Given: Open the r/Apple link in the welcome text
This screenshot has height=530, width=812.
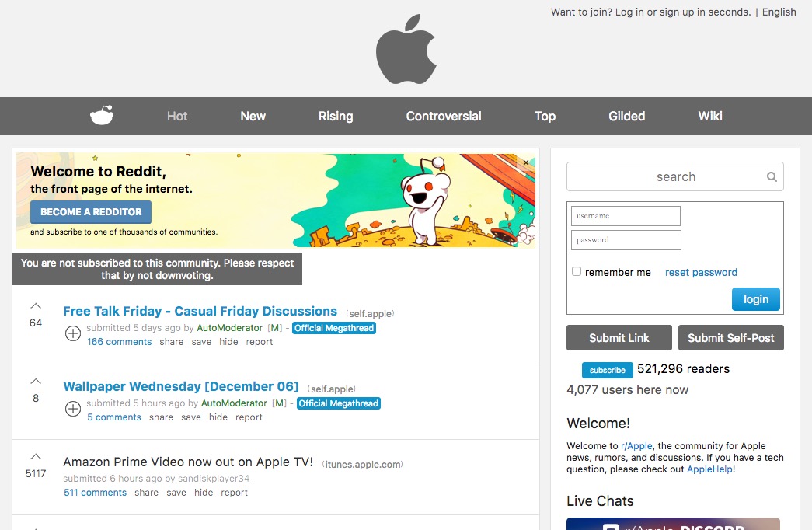Looking at the screenshot, I should tap(636, 445).
